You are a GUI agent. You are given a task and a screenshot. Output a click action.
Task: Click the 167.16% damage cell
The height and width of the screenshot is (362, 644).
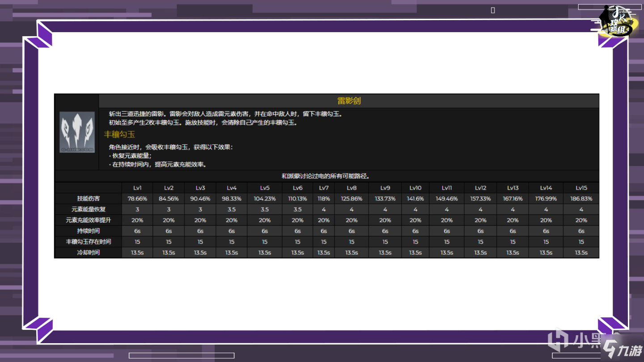513,199
